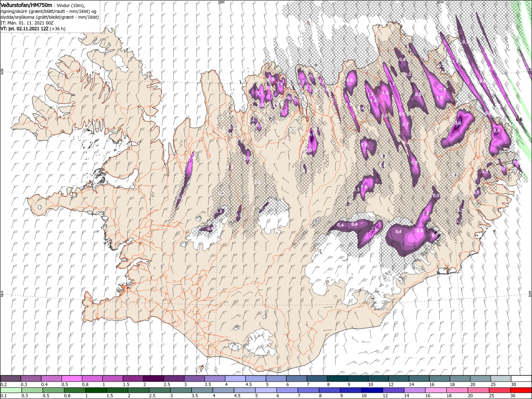Pick rain scale swatch between 0.1 and 0.3

10,390
